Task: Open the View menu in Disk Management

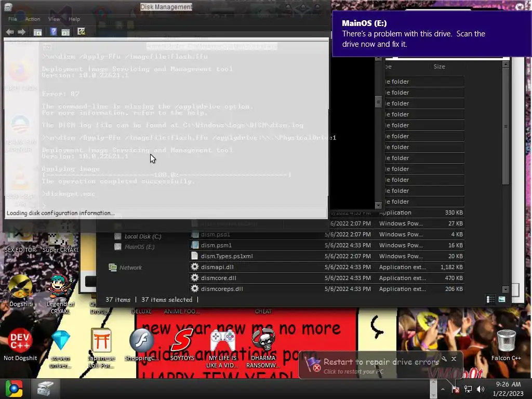Action: pos(54,19)
